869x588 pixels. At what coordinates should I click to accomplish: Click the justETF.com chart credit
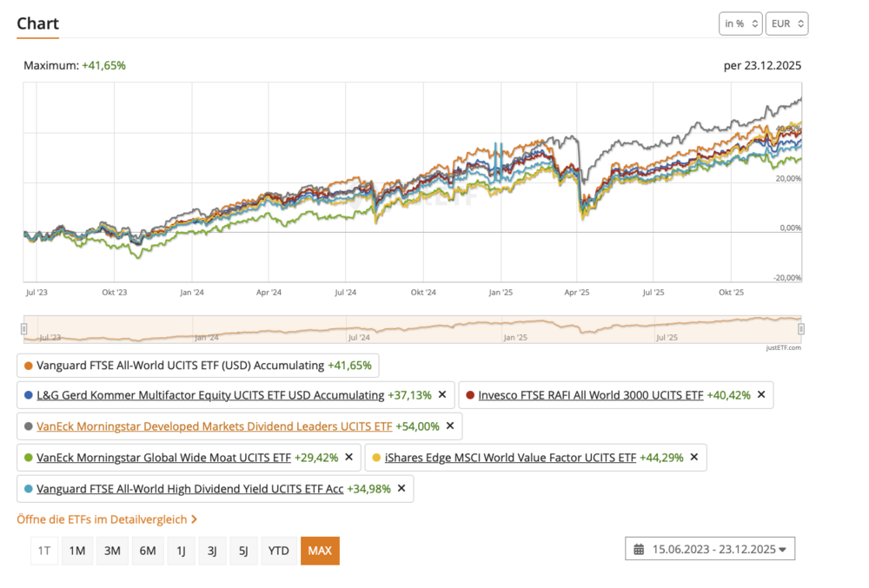783,347
